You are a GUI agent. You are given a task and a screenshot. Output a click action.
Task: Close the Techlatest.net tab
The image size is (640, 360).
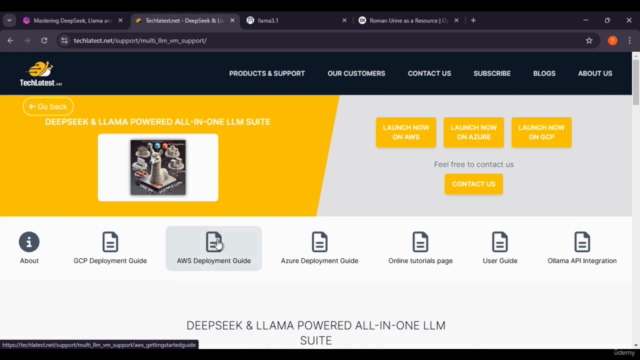point(232,20)
